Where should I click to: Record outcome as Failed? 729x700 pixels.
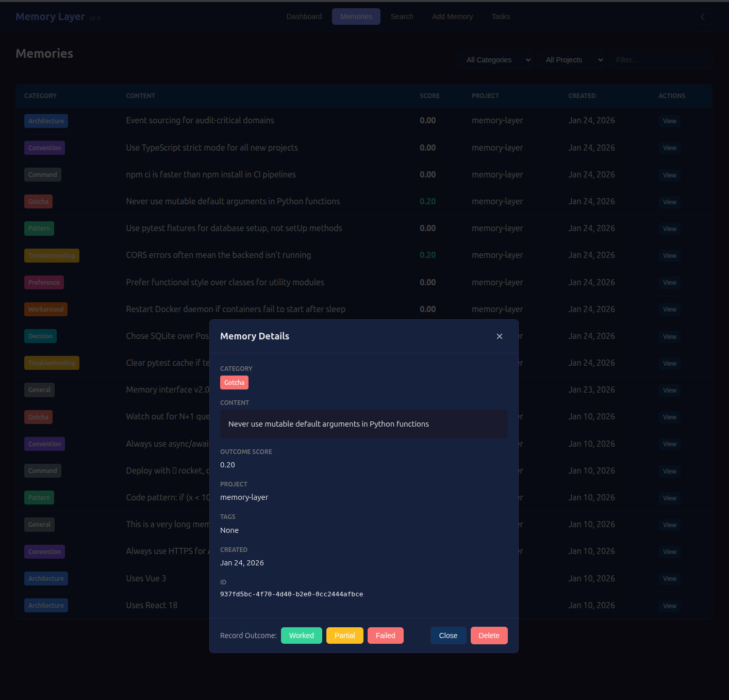[x=386, y=636]
